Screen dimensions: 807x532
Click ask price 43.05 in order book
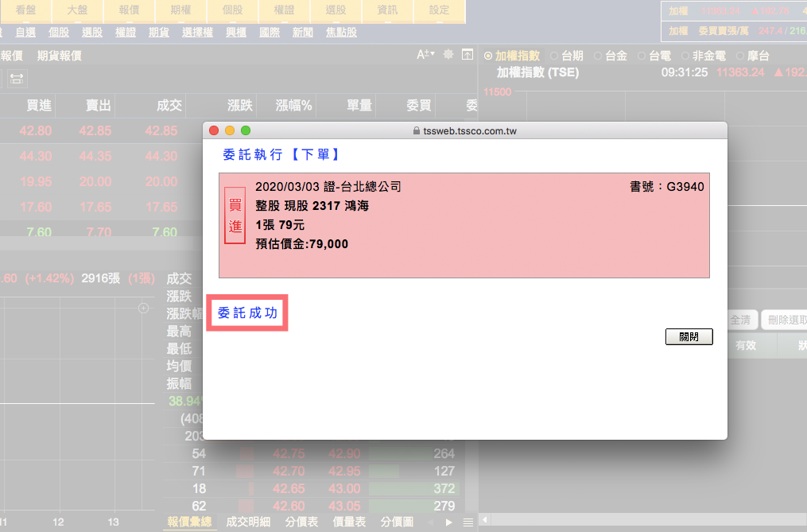pos(344,506)
